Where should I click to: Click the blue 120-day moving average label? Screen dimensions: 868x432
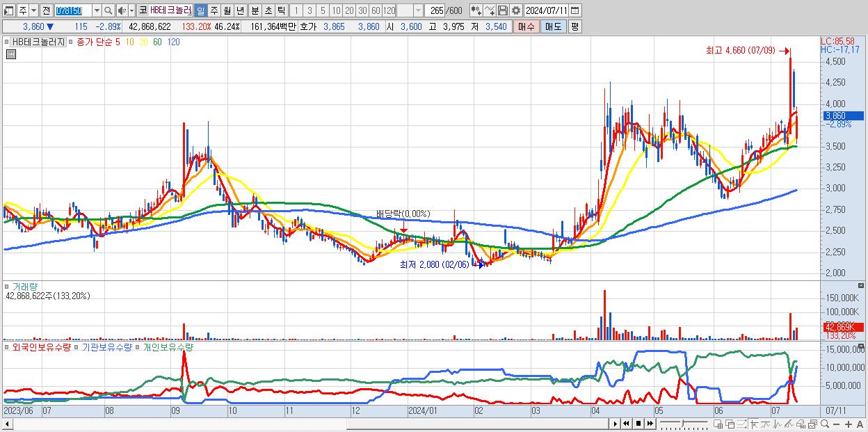click(x=174, y=42)
